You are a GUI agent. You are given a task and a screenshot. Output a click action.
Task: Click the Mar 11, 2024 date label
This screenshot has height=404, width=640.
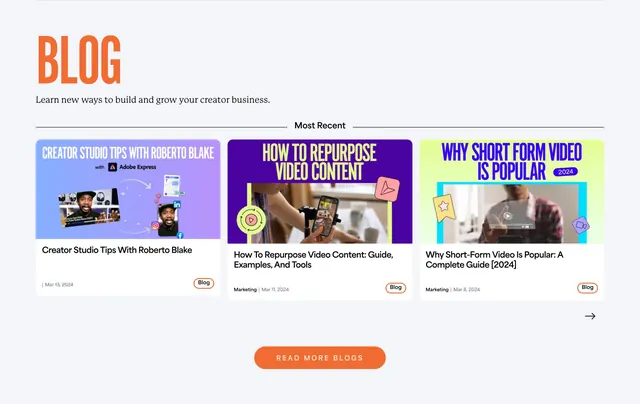point(275,290)
